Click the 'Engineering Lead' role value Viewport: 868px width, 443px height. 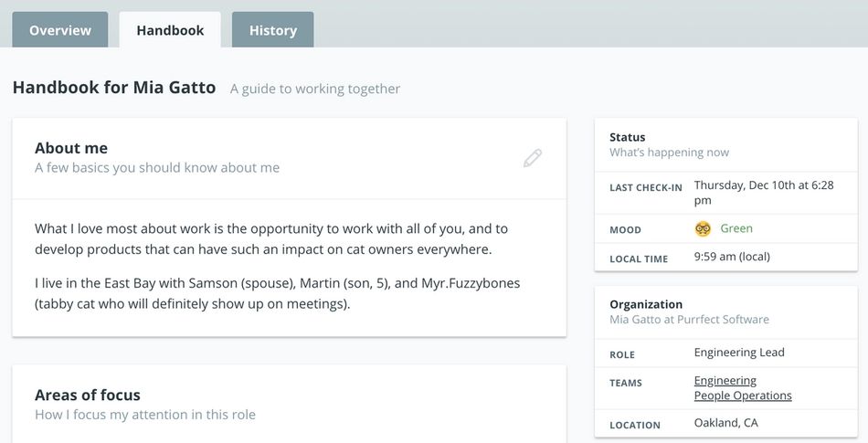[x=739, y=353]
